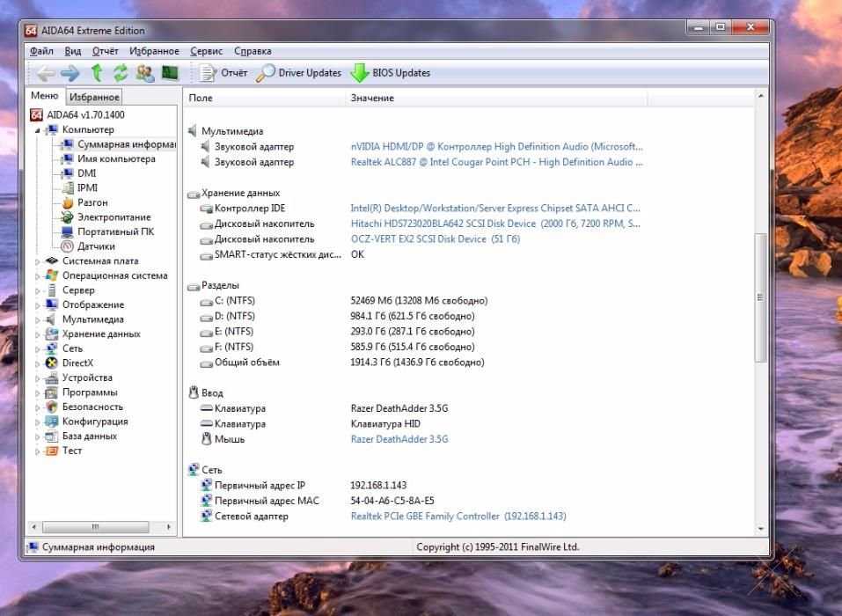The height and width of the screenshot is (616, 842).
Task: Select Суммарная информация tree item
Action: (126, 144)
